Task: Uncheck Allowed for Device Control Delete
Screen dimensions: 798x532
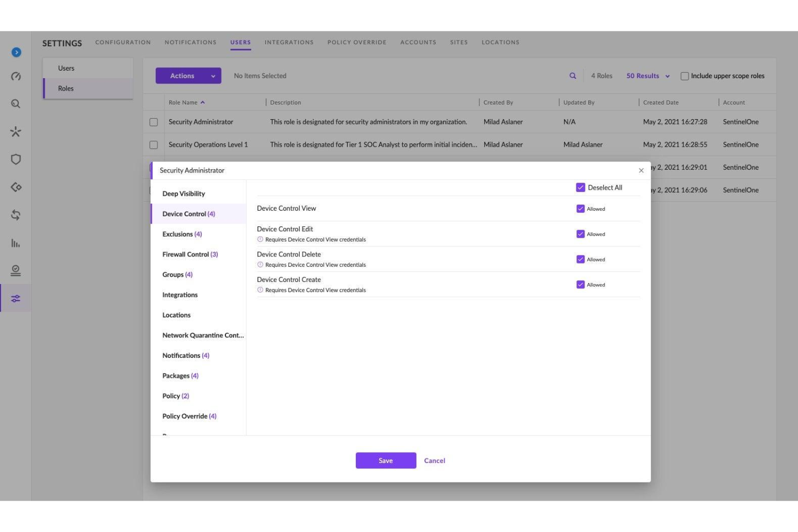Action: [581, 259]
